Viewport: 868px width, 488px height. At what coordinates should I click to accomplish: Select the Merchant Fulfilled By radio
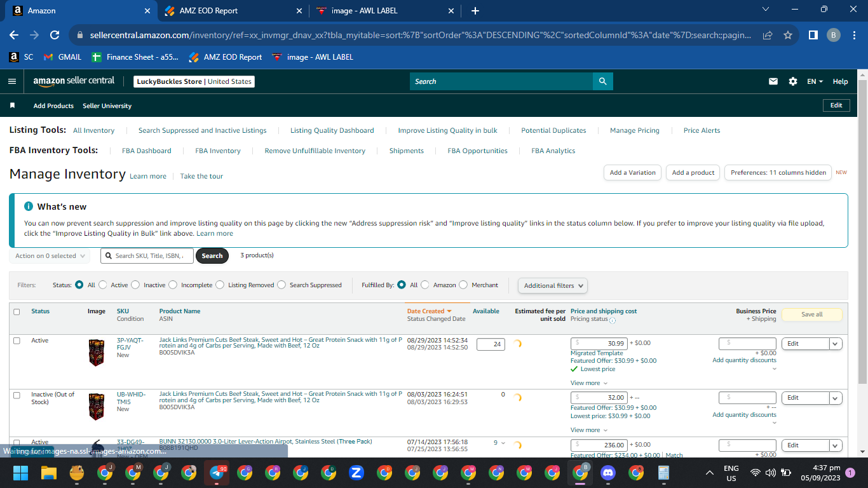tap(463, 285)
